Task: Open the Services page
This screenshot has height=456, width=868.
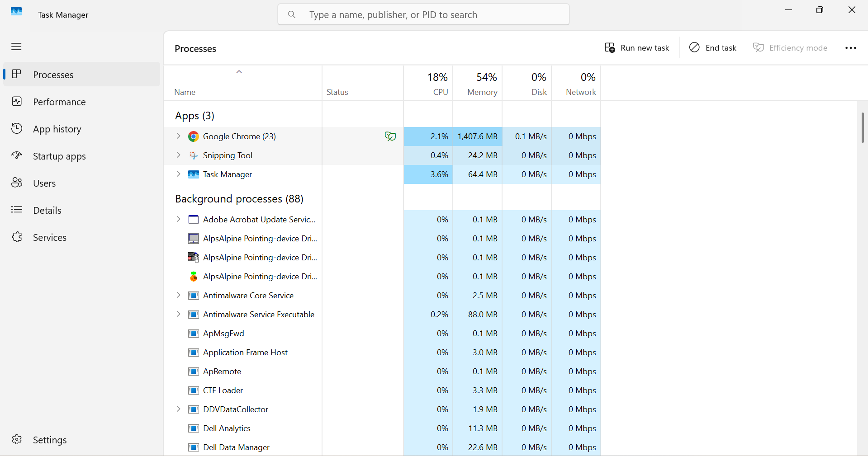Action: pyautogui.click(x=81, y=237)
